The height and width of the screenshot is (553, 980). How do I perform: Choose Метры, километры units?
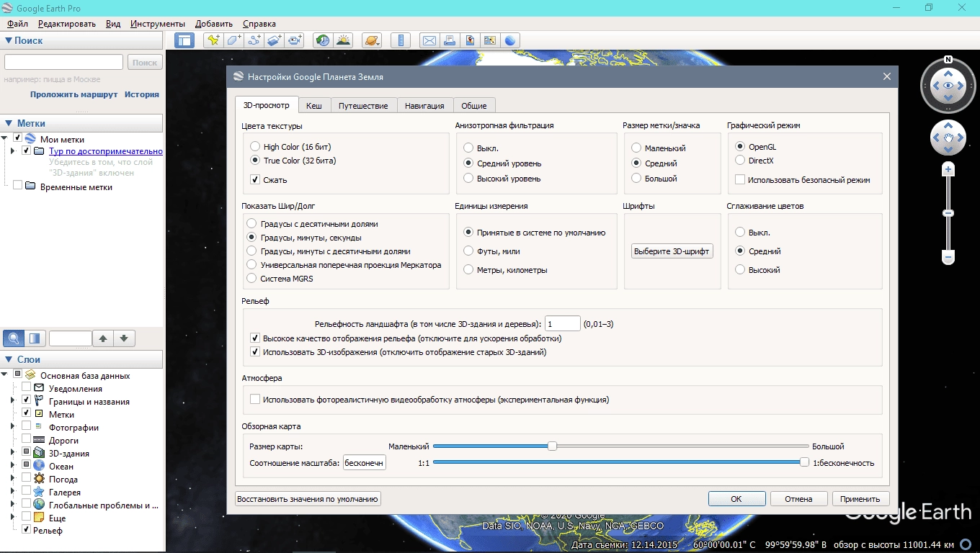pyautogui.click(x=468, y=269)
